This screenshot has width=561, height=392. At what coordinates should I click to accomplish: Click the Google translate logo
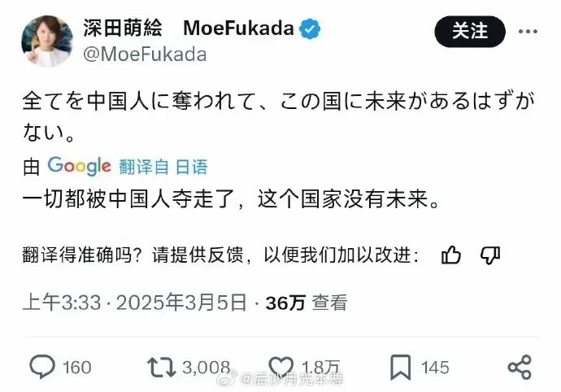(x=79, y=166)
